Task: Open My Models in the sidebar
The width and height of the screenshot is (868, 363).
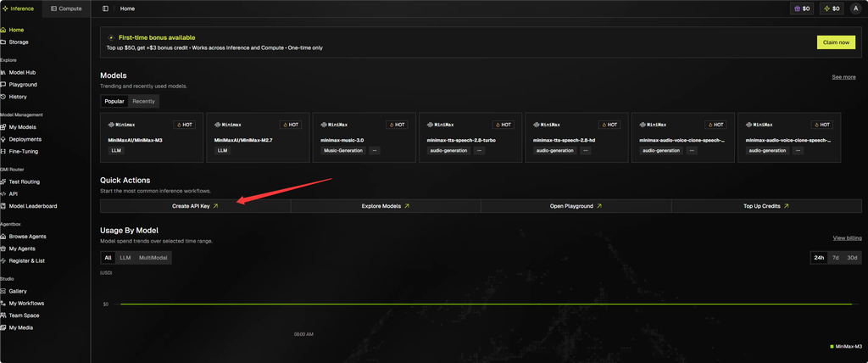Action: point(22,127)
